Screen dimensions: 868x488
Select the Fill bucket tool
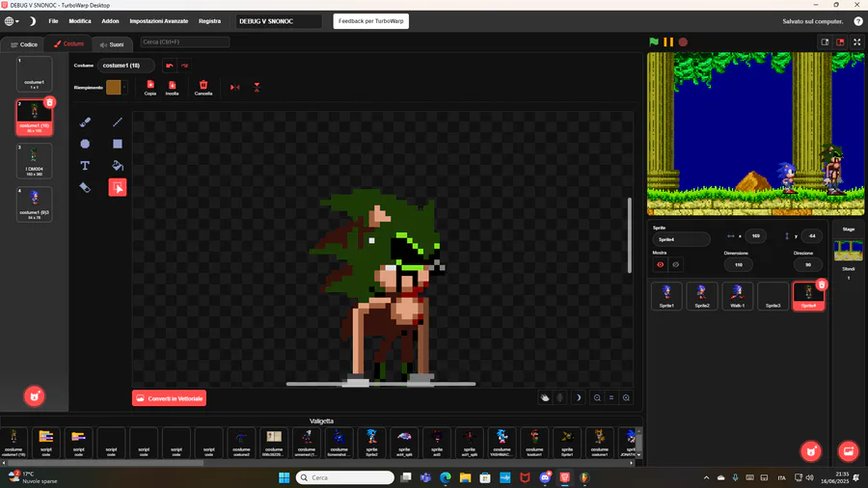pyautogui.click(x=118, y=166)
